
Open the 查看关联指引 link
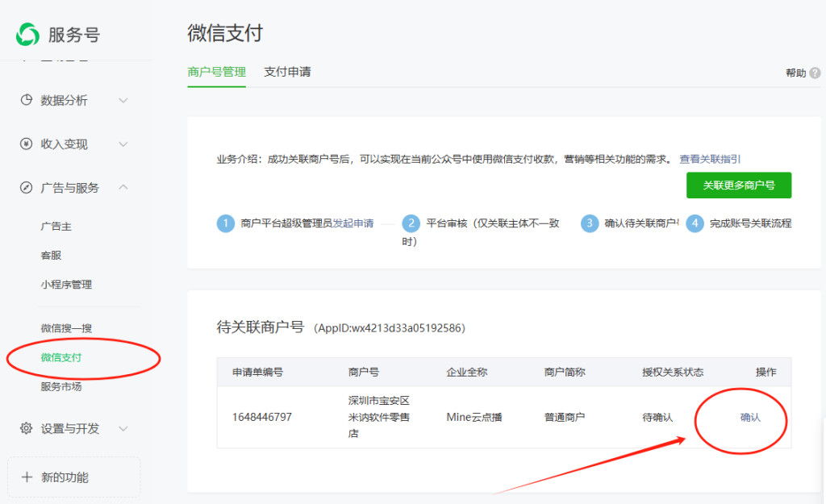pyautogui.click(x=710, y=159)
